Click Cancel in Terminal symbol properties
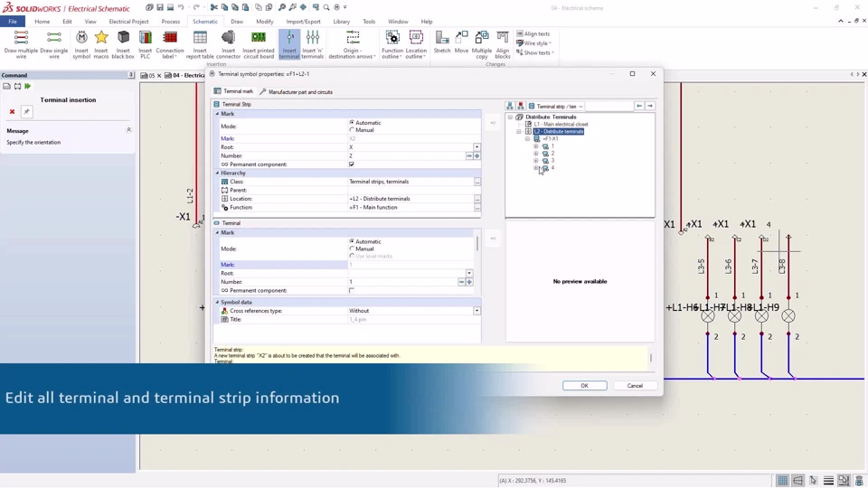Screen dimensions: 868x488 635,386
